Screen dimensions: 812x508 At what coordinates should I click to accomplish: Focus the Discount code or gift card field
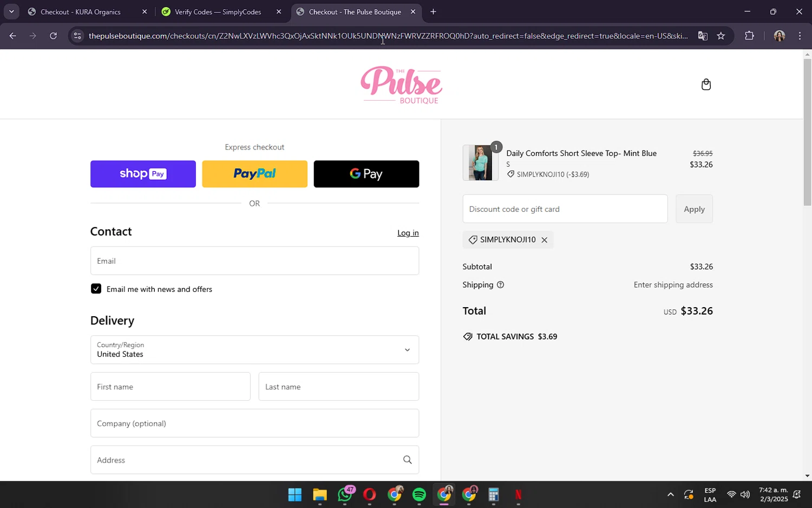tap(565, 209)
